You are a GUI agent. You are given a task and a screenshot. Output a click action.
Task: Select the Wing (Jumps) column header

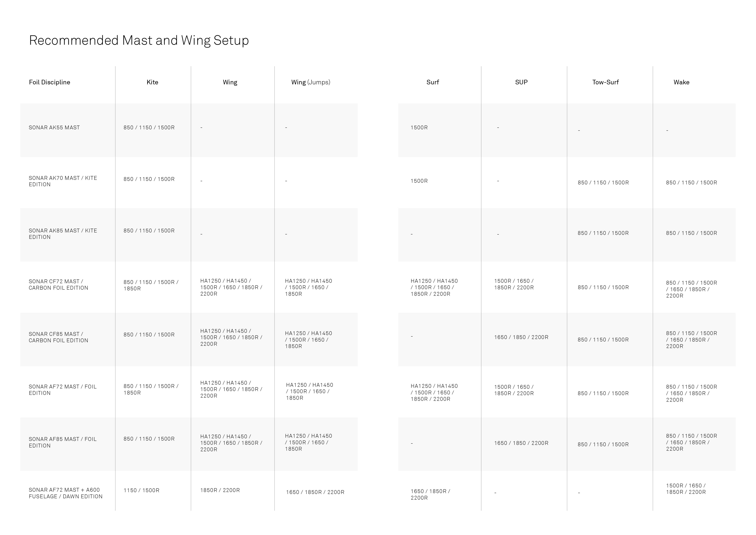[x=311, y=82]
